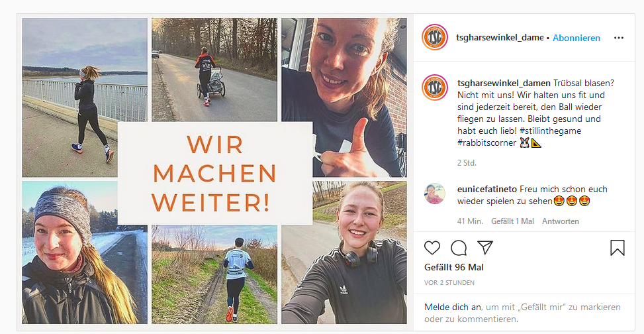
Task: Open eunicefatineto's profile picture
Action: point(435,194)
